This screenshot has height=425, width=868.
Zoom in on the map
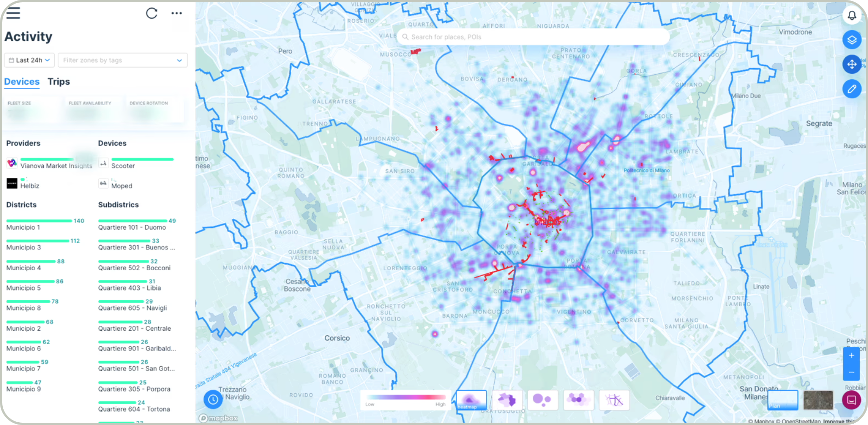coord(851,356)
